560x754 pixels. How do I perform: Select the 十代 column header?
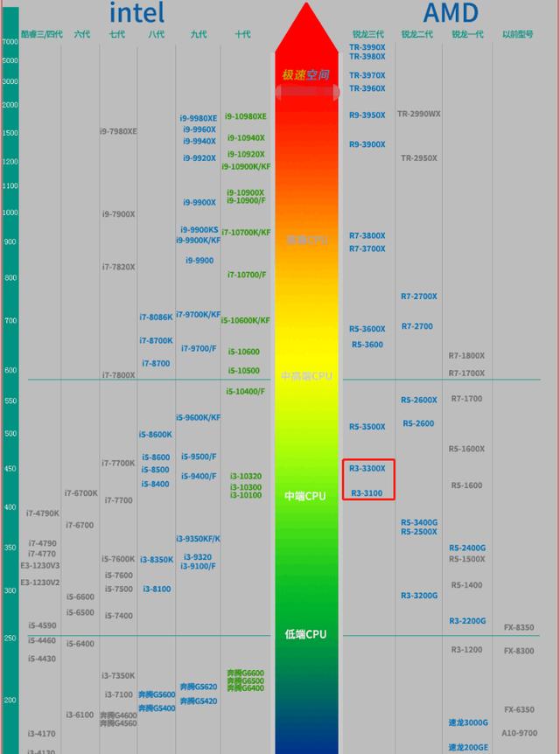pos(242,34)
